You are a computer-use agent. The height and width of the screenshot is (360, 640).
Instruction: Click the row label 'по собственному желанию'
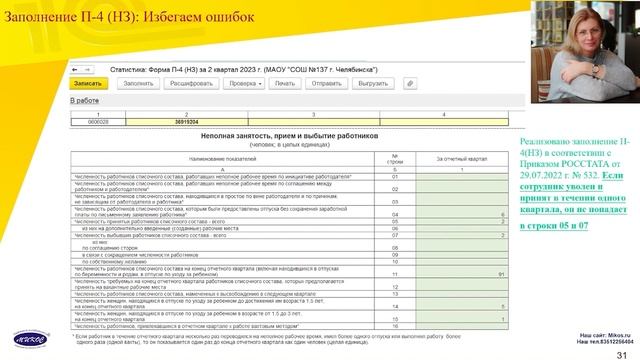(x=114, y=262)
